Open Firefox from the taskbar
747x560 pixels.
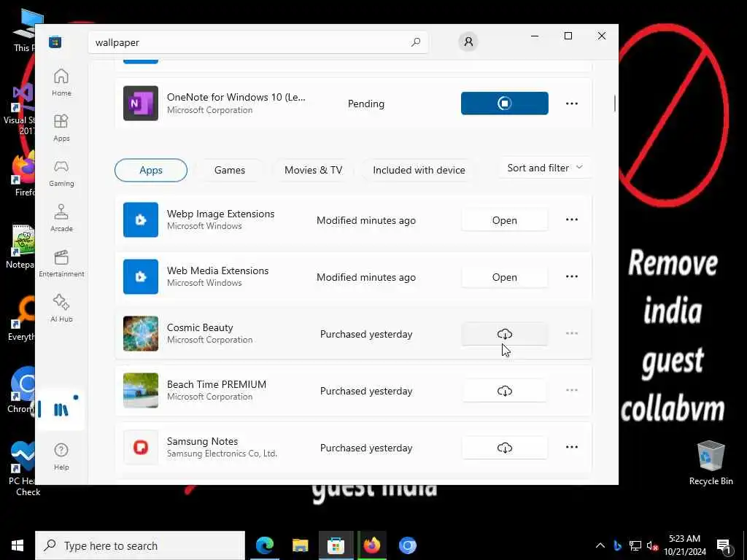[x=372, y=545]
